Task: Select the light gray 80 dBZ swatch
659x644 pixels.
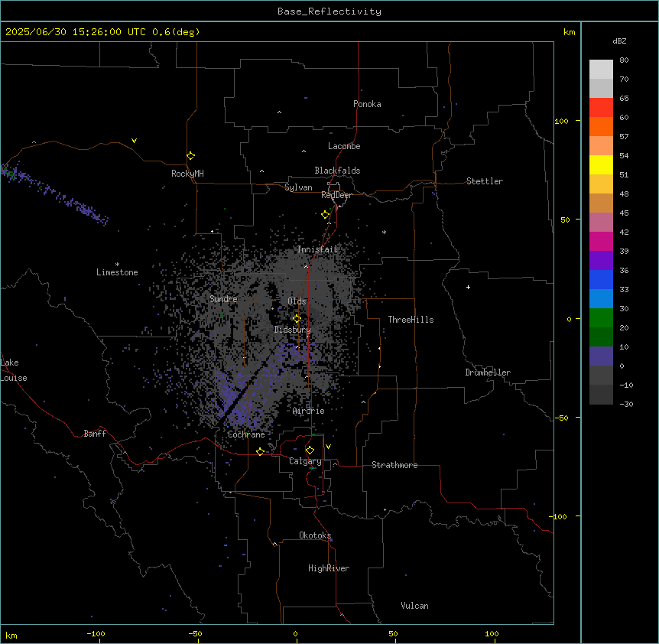Action: click(601, 70)
